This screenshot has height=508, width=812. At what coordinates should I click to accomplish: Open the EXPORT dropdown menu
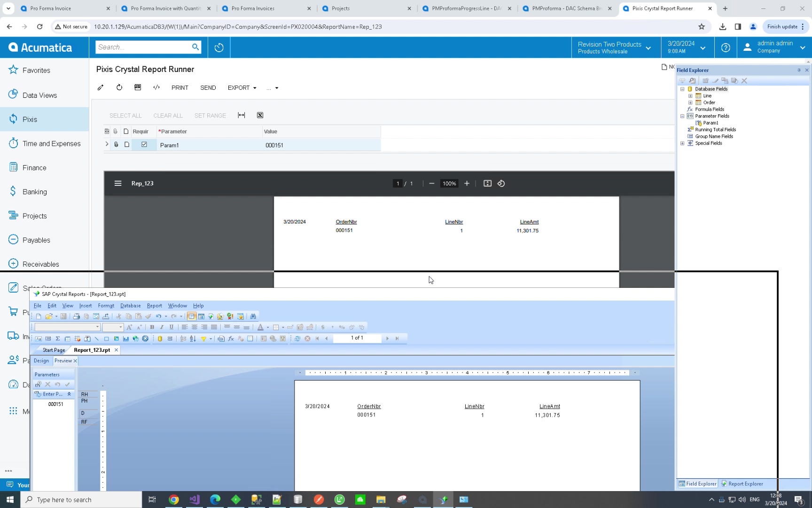tap(242, 88)
